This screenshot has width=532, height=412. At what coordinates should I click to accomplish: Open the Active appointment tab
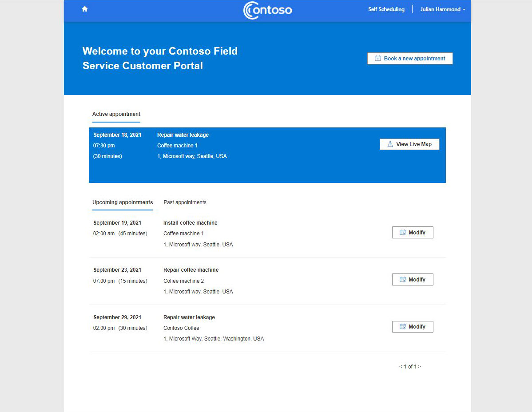pyautogui.click(x=116, y=114)
